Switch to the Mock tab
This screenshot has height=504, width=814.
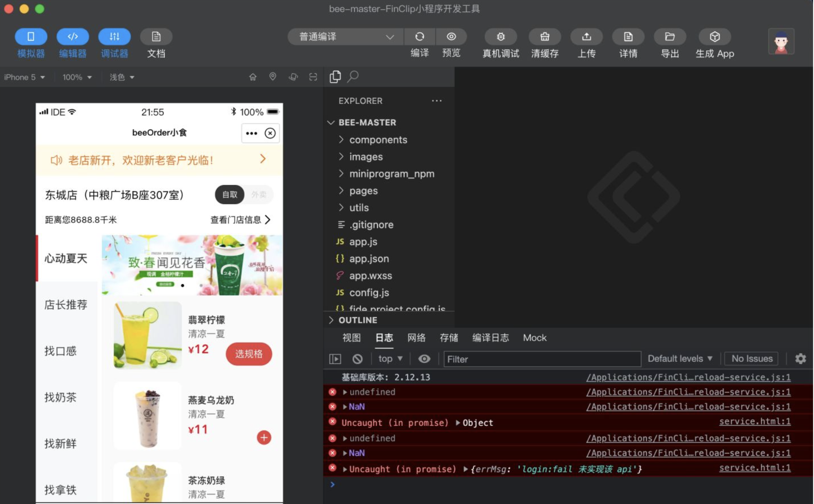point(535,338)
